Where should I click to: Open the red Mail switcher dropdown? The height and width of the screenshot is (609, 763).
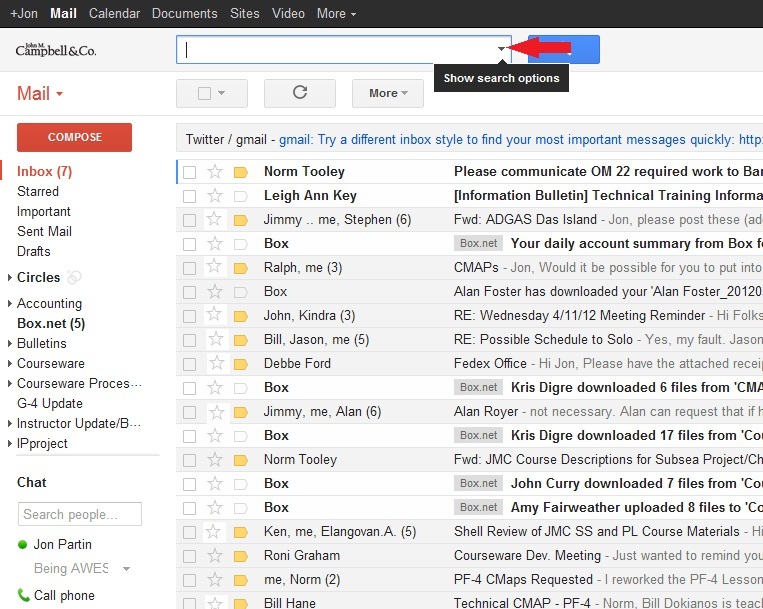click(40, 93)
